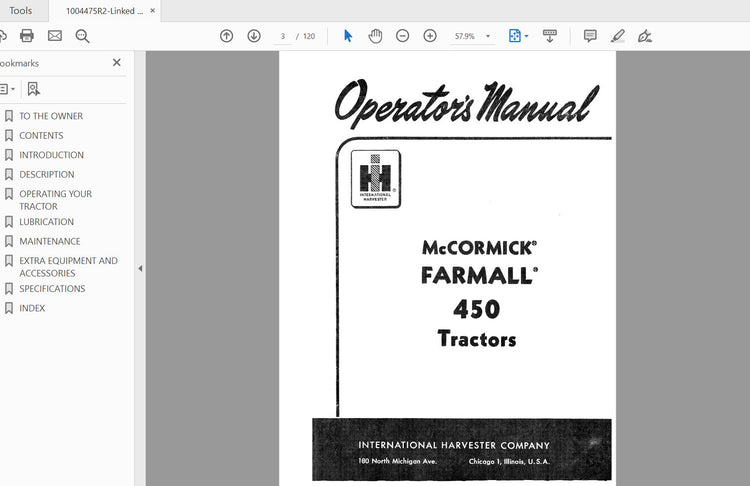
Task: Click the Find current bookmark icon
Action: (x=33, y=89)
